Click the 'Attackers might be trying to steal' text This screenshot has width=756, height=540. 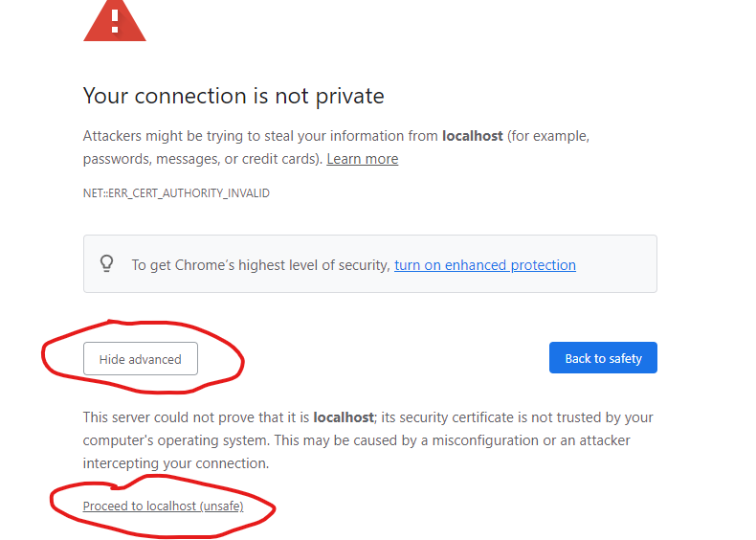tap(191, 136)
